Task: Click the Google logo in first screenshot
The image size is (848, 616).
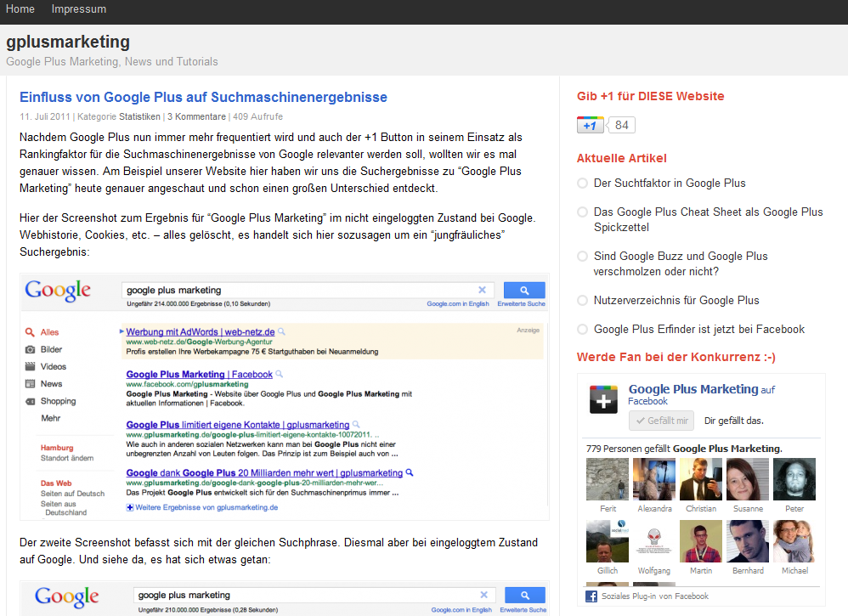Action: 58,291
